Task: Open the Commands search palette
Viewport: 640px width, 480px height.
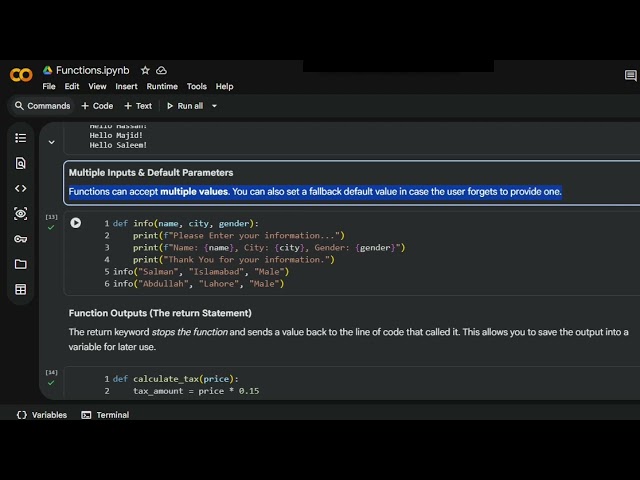Action: 42,106
